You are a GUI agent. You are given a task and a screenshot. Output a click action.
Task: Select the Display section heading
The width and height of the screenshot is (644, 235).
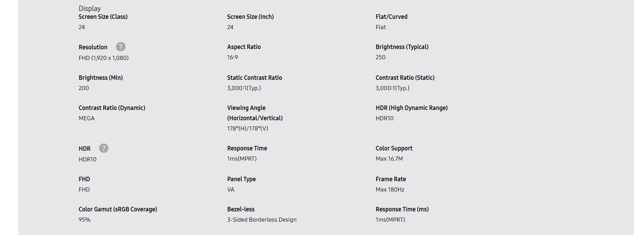(90, 9)
